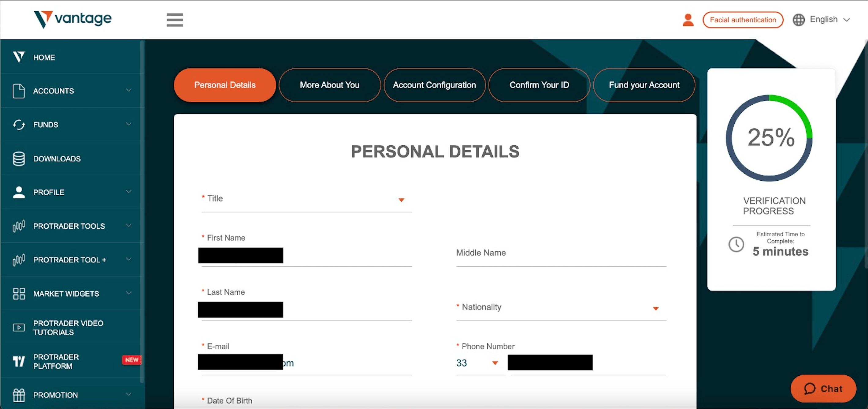Click the ProTrader Tool + candlestick icon

(19, 260)
